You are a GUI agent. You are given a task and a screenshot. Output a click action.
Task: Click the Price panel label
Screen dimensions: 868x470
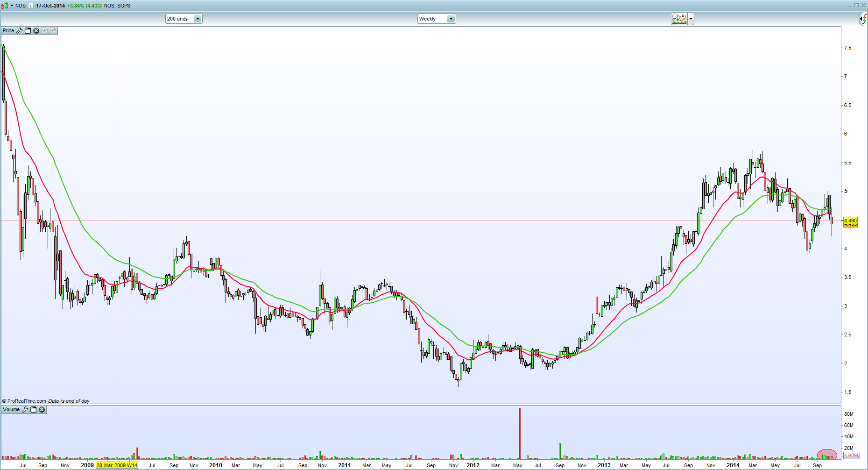pyautogui.click(x=8, y=30)
